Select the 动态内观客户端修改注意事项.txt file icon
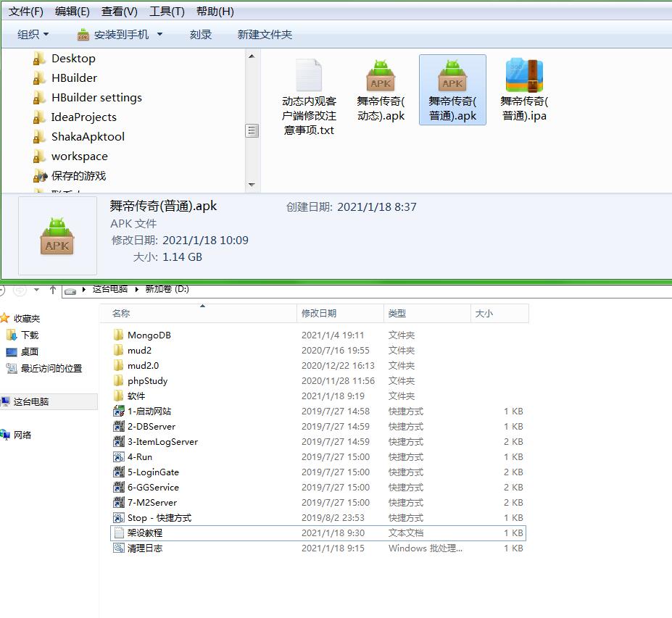The height and width of the screenshot is (618, 672). pyautogui.click(x=309, y=75)
